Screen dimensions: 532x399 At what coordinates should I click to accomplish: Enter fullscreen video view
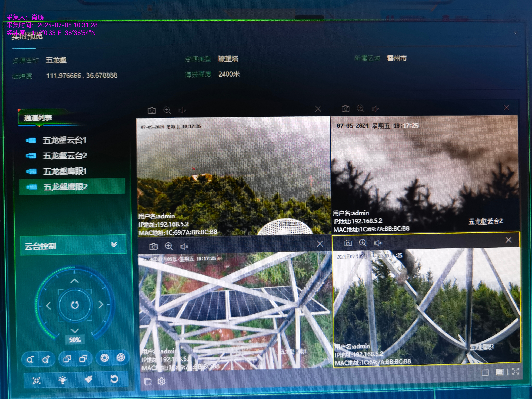[x=515, y=371]
